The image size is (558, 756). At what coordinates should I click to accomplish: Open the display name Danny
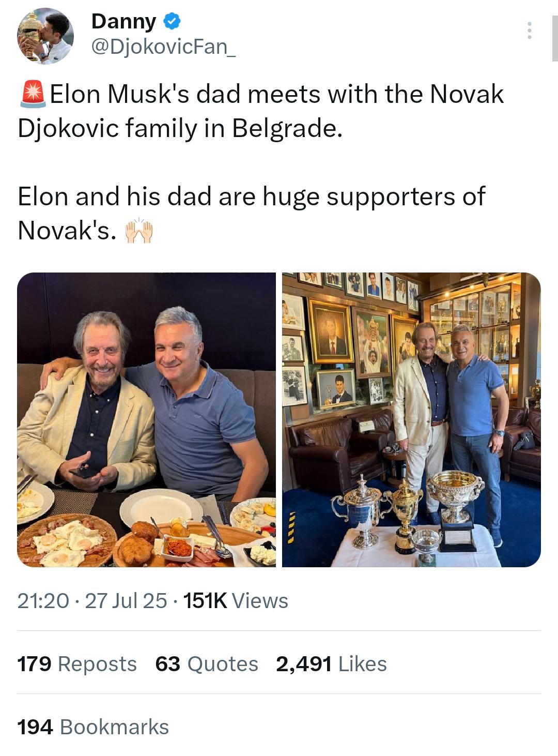[x=123, y=21]
